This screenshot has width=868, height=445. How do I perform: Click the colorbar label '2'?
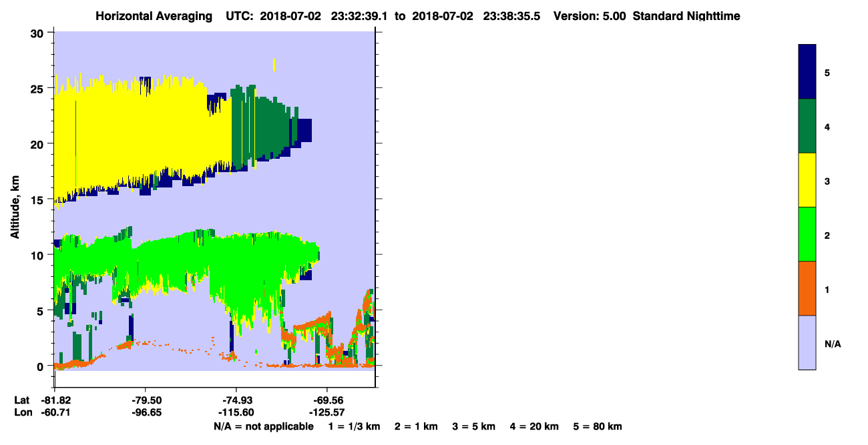827,236
